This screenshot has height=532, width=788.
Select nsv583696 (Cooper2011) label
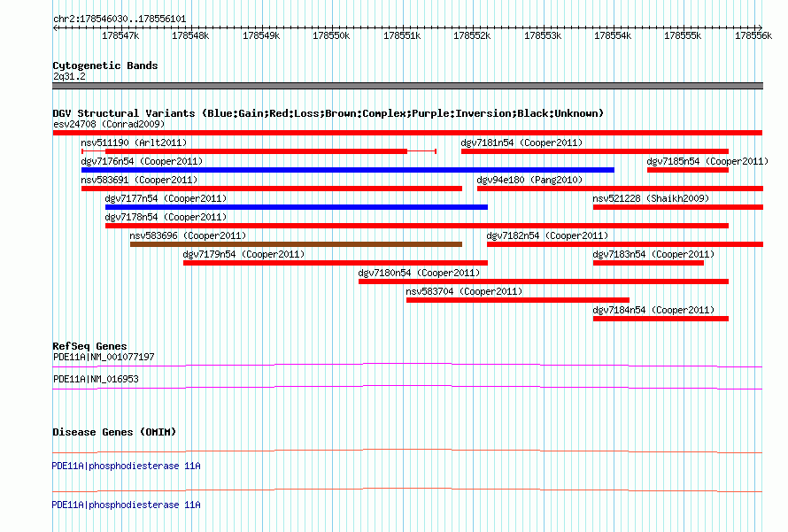click(x=188, y=235)
